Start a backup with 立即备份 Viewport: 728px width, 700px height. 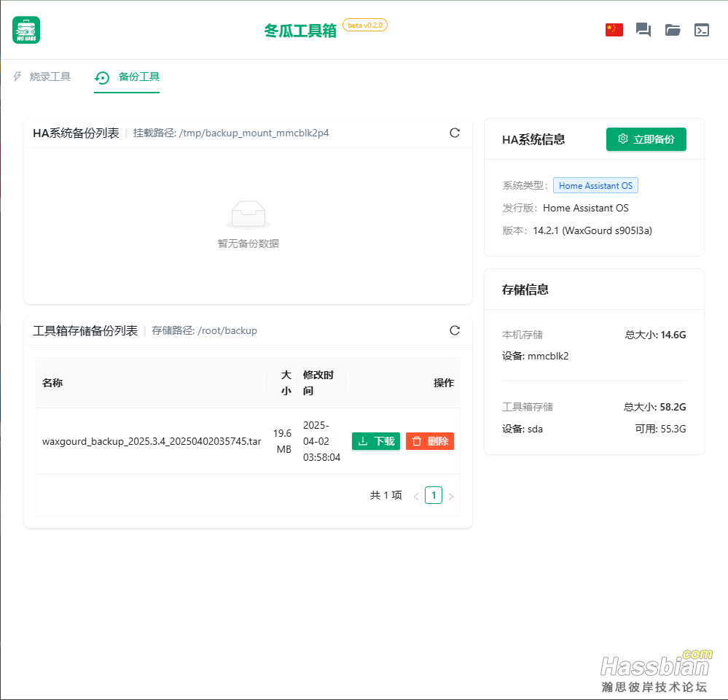(646, 139)
